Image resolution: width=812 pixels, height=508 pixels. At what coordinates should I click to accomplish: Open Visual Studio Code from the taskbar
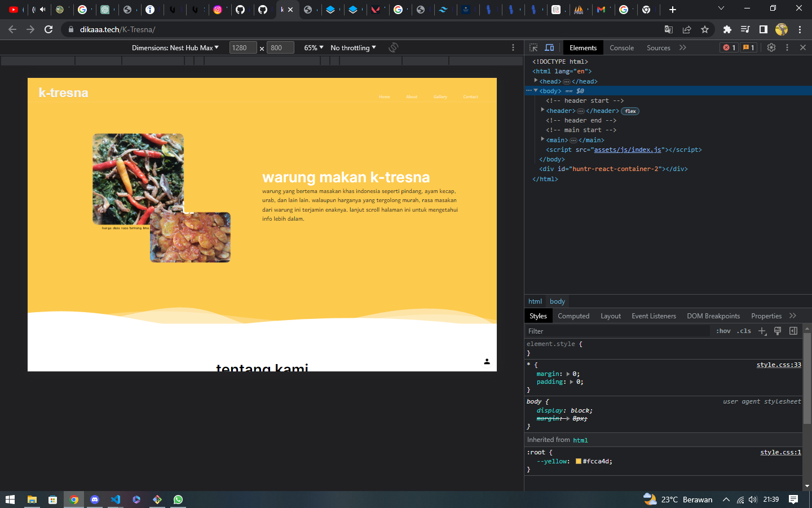pos(116,500)
